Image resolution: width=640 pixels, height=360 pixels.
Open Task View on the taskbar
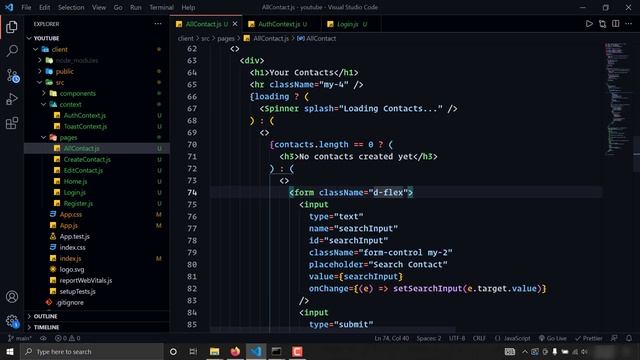[193, 351]
